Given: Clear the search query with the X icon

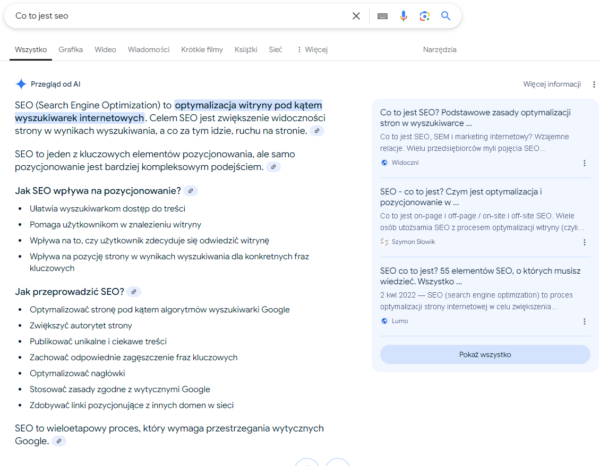Looking at the screenshot, I should (356, 16).
